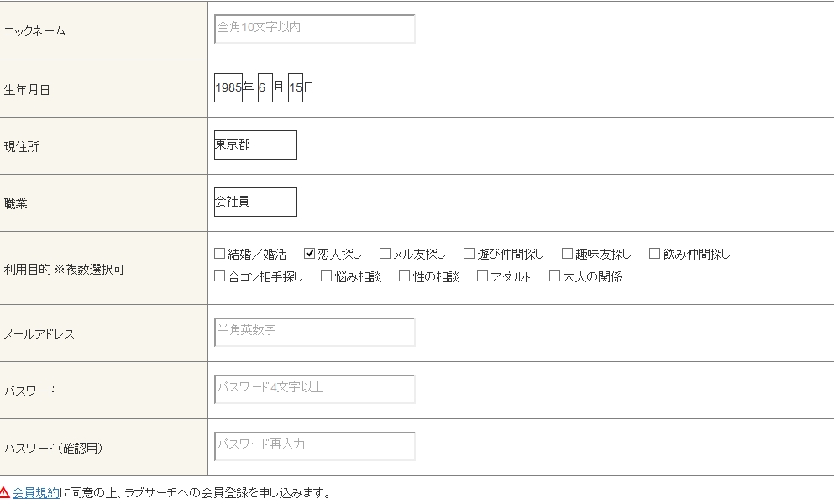Open the 会員規約 link
Image resolution: width=834 pixels, height=504 pixels.
(x=35, y=493)
